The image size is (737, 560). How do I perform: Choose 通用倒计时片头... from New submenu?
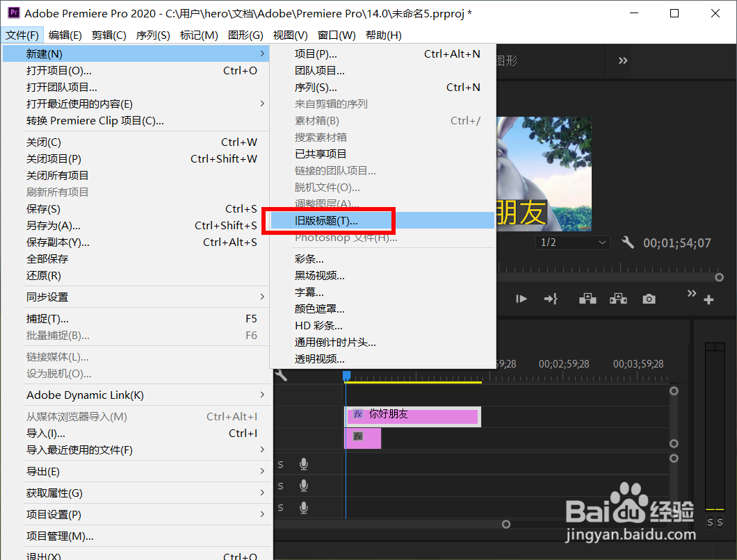pyautogui.click(x=382, y=343)
